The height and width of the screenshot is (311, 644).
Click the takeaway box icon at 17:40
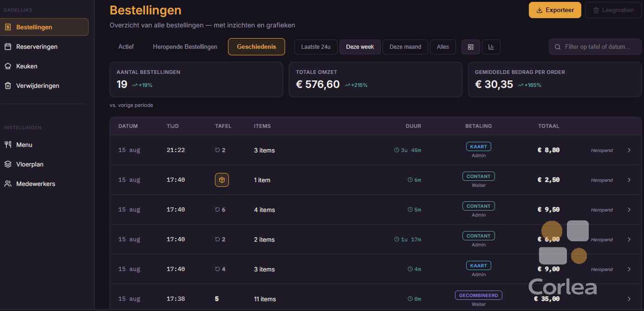[x=222, y=180]
